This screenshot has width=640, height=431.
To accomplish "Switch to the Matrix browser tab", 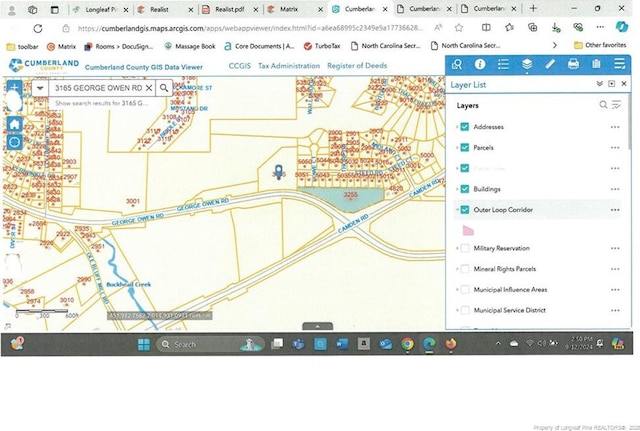I will 296,9.
